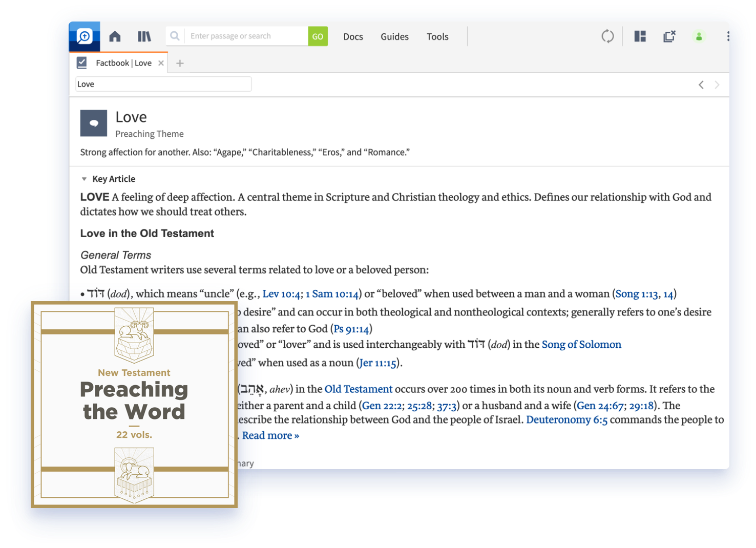
Task: Follow the Deuteronomy 6:5 link
Action: [x=566, y=420]
